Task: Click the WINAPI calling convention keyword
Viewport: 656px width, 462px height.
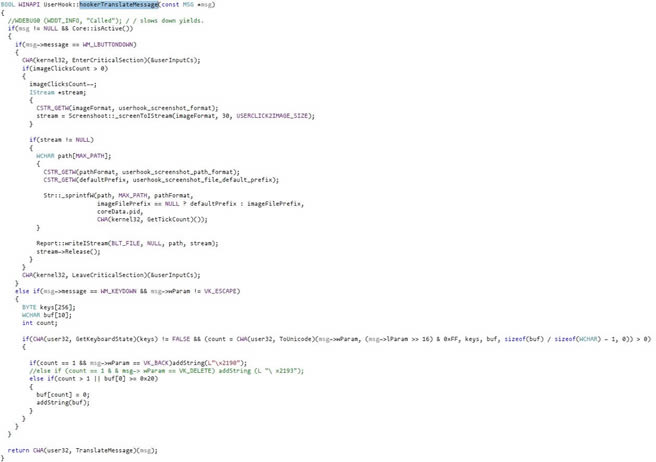Action: coord(29,5)
